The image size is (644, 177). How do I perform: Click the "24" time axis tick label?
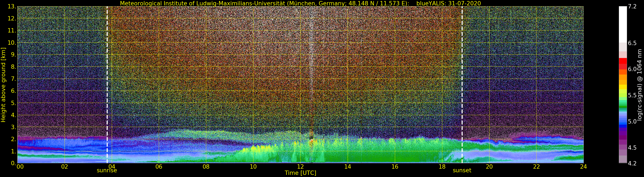(x=583, y=166)
